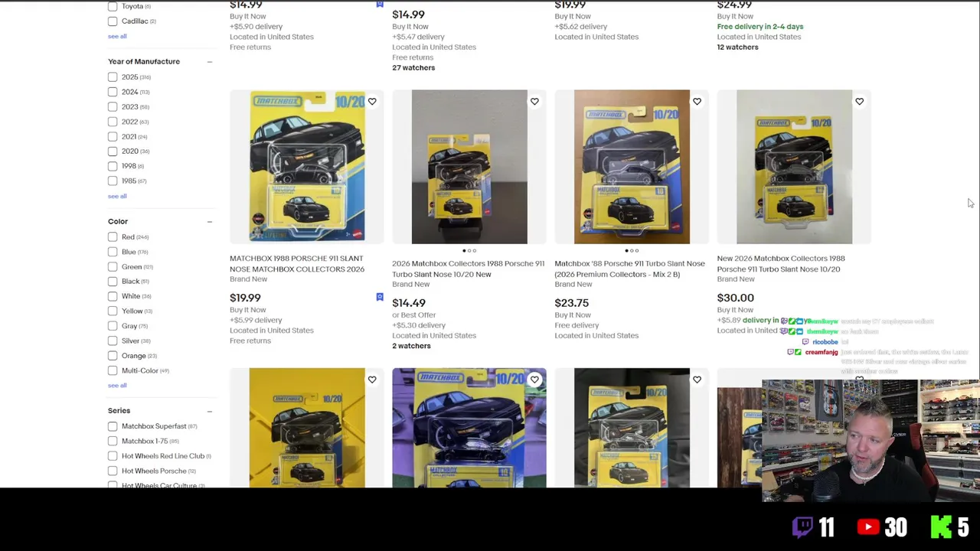This screenshot has width=980, height=551.
Task: Watchlist heart on $23.75 Slant Nose listing
Action: (x=697, y=101)
